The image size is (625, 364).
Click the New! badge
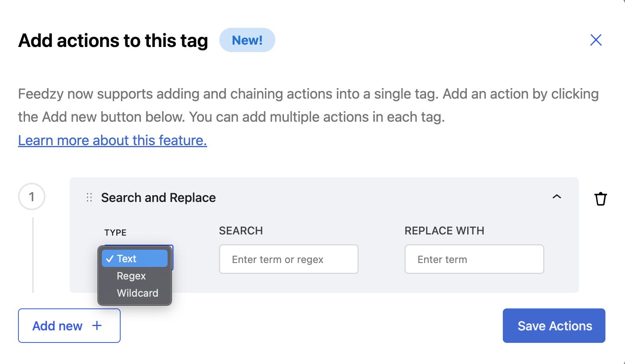pyautogui.click(x=247, y=40)
